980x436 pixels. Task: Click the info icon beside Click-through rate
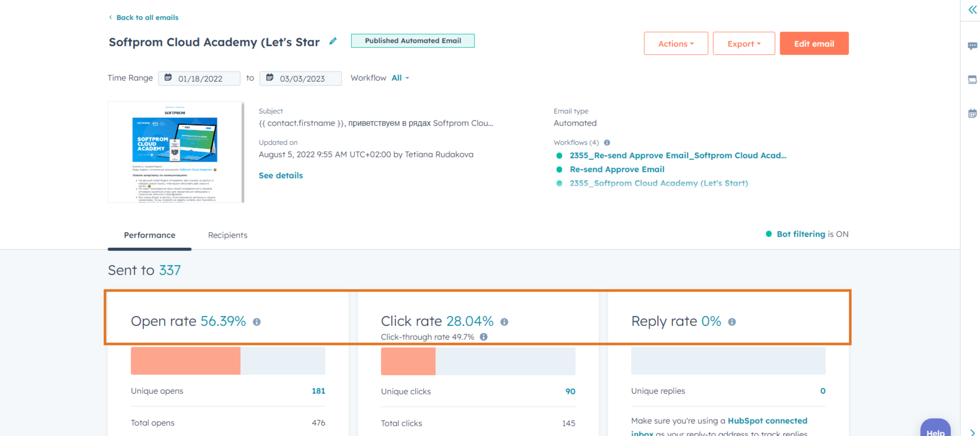[x=484, y=337]
